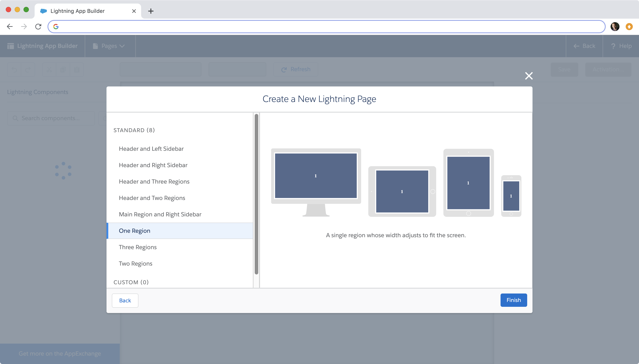This screenshot has height=364, width=639.
Task: Click the desktop monitor layout preview
Action: (316, 182)
